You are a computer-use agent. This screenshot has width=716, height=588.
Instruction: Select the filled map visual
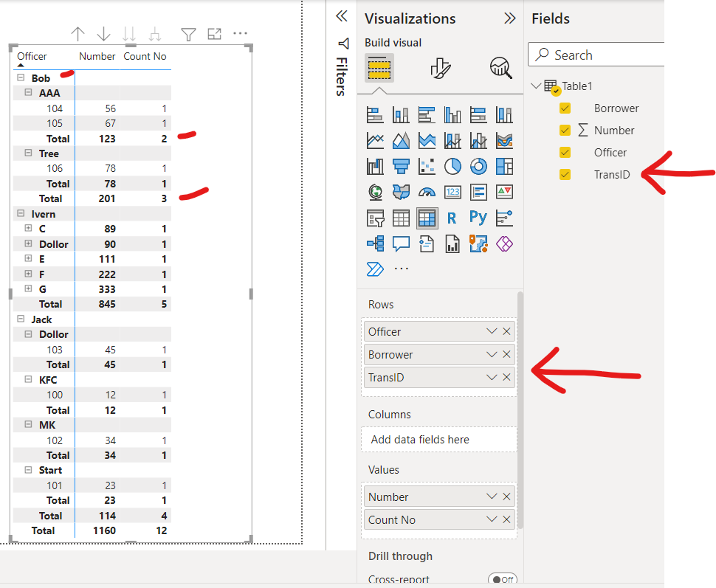401,193
